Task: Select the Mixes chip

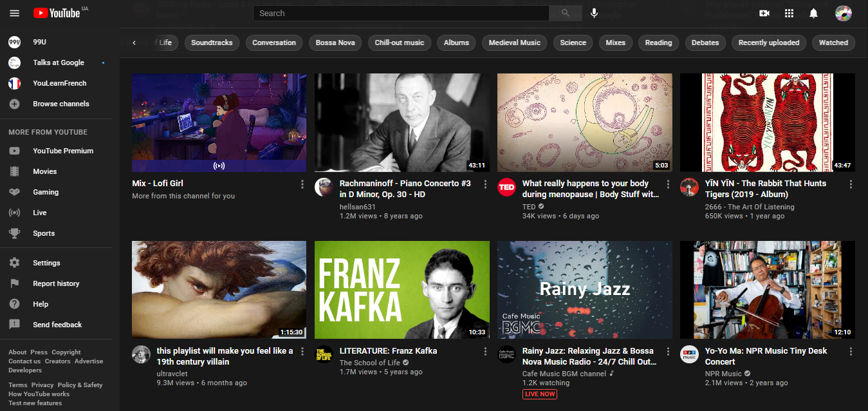Action: pyautogui.click(x=615, y=43)
